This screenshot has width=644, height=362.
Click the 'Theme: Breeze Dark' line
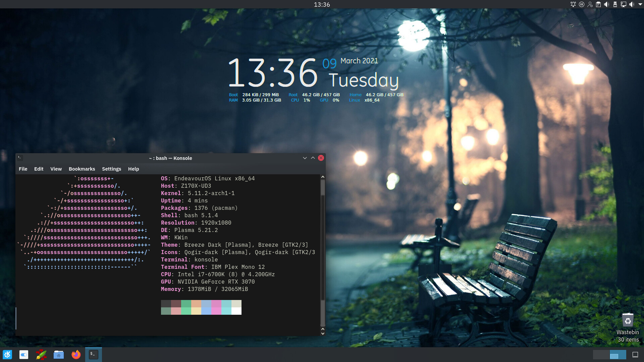click(234, 245)
